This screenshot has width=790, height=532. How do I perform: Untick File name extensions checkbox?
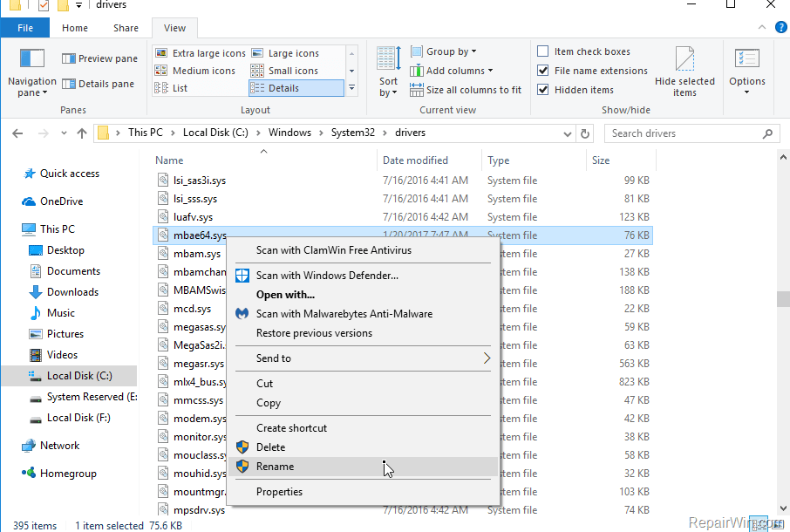[x=543, y=71]
